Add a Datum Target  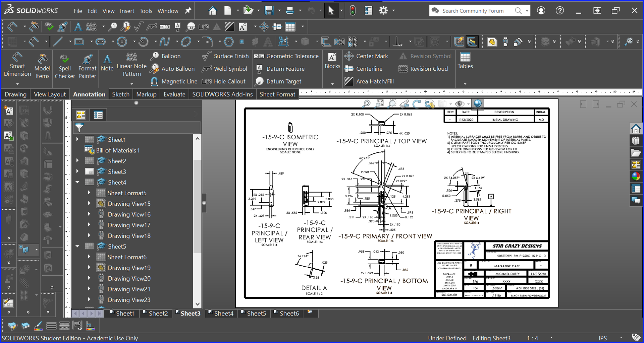coord(278,81)
